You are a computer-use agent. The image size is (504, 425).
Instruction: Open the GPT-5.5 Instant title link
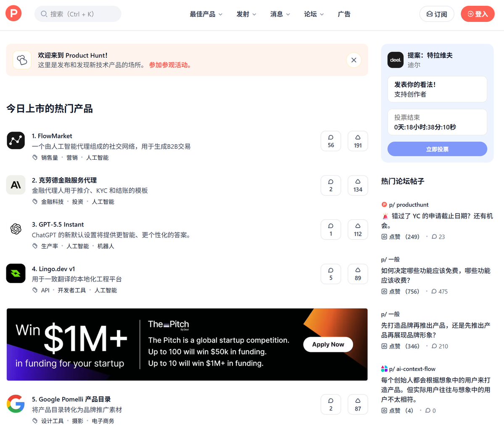click(58, 224)
